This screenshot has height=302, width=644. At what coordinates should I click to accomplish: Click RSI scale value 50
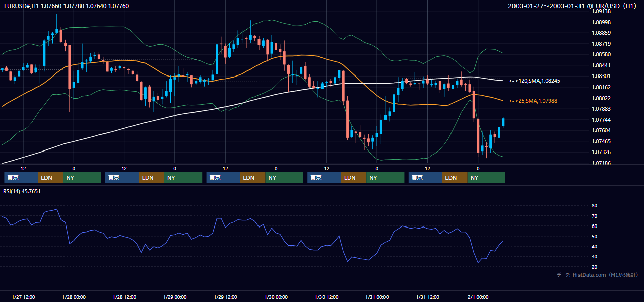coord(594,236)
